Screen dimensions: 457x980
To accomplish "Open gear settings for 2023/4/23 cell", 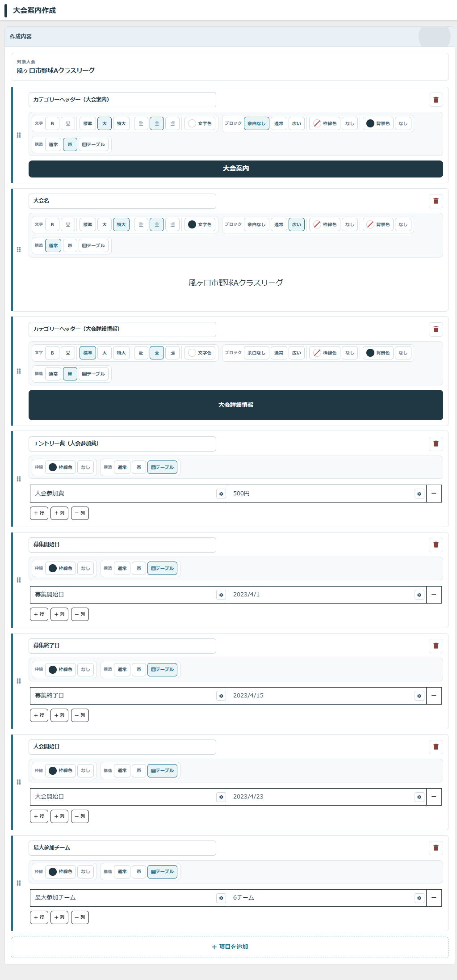I will tap(419, 797).
